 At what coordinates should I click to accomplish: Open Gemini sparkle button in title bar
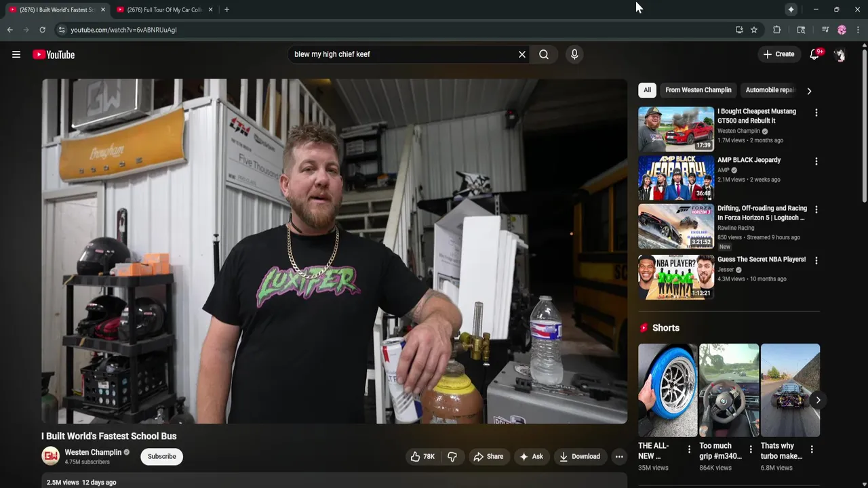[791, 9]
